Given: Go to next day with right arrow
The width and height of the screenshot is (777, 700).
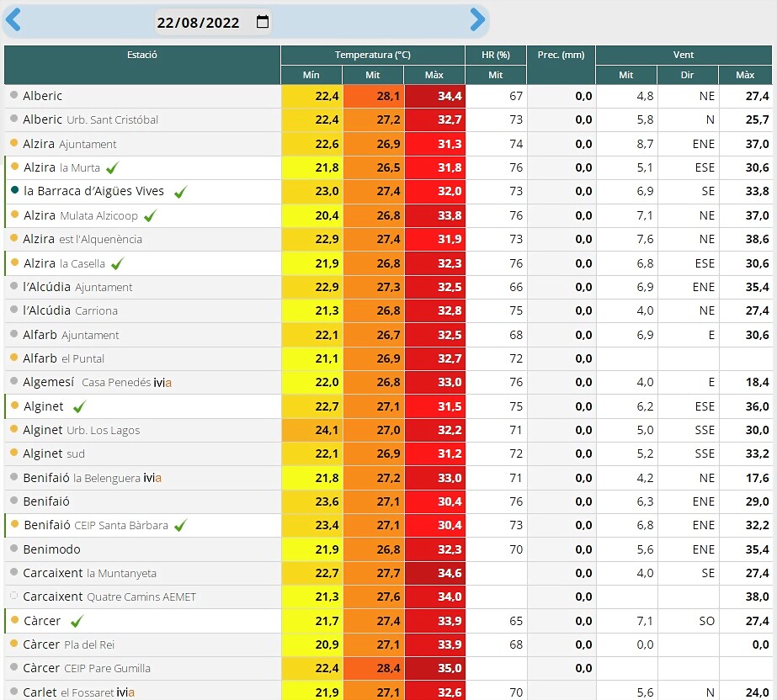Looking at the screenshot, I should click(477, 20).
